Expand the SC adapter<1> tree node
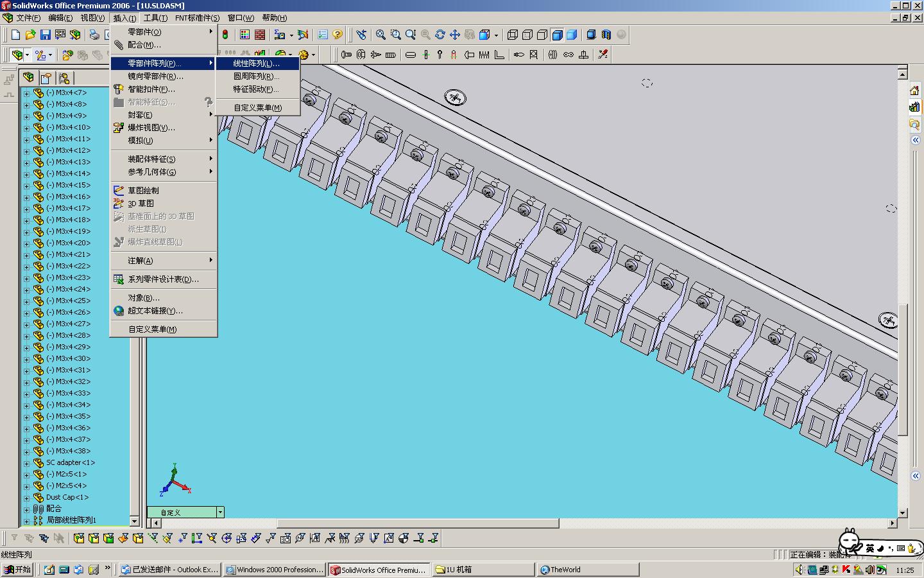The height and width of the screenshot is (578, 924). point(26,463)
